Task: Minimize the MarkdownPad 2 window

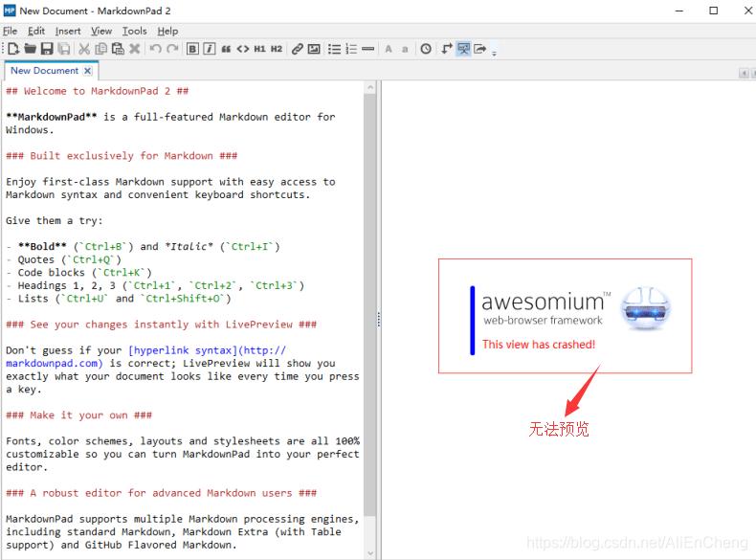Action: [679, 11]
